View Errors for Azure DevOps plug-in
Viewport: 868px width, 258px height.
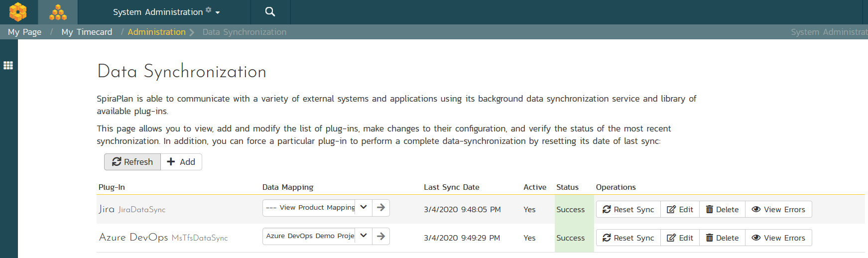click(778, 238)
